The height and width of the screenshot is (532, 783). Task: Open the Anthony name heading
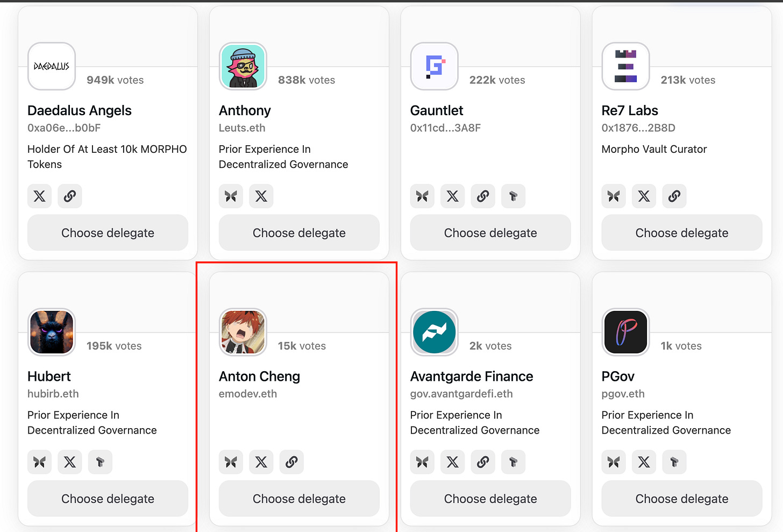pyautogui.click(x=245, y=110)
